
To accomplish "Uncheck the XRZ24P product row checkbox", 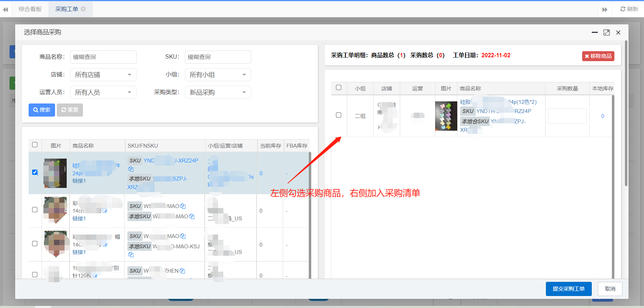I will (x=35, y=172).
